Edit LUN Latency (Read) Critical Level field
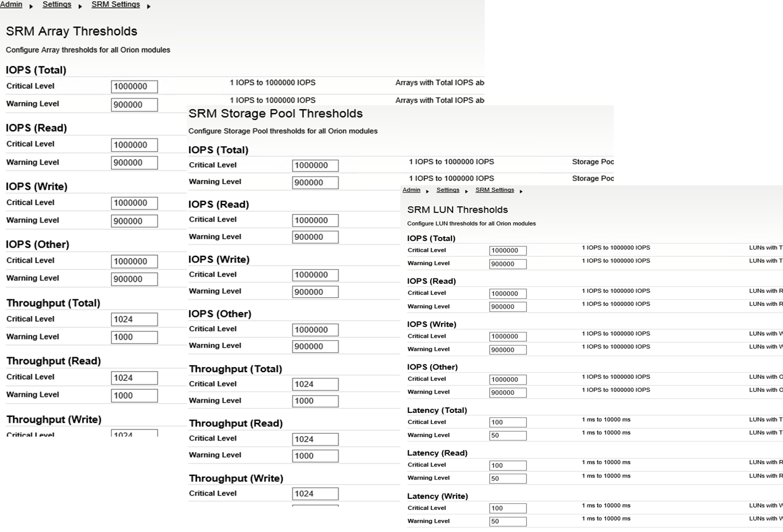Viewport: 783px width, 532px height. tap(508, 465)
